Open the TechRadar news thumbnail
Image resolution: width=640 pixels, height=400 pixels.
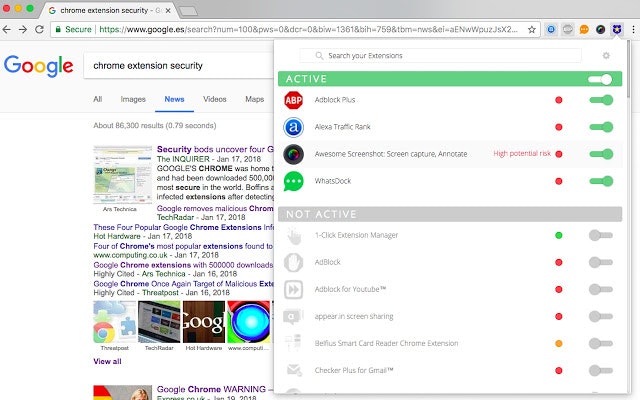159,322
